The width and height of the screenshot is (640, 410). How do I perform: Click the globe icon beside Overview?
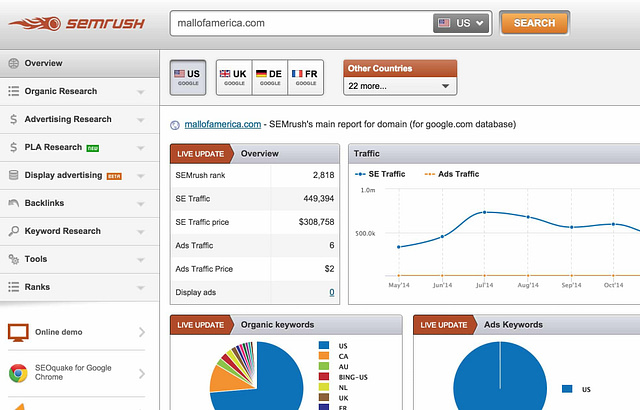[x=13, y=63]
